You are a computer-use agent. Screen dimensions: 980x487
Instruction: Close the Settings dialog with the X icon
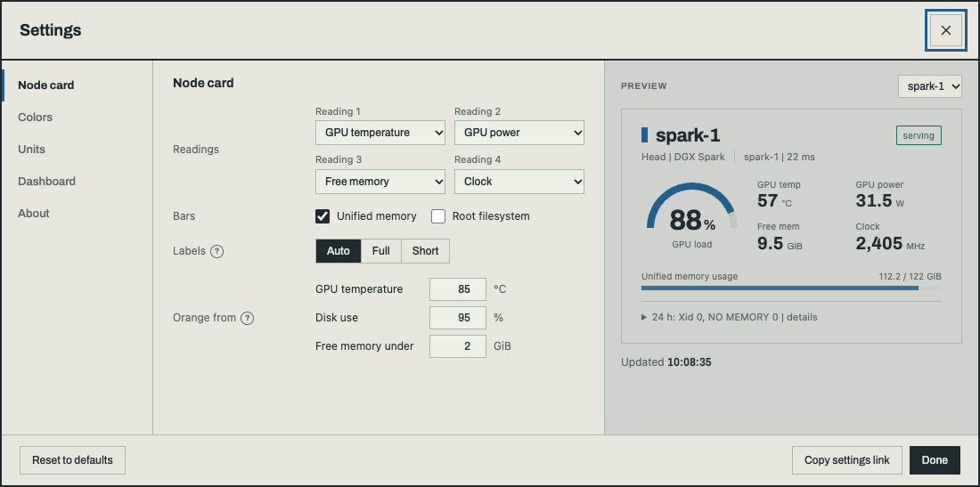pyautogui.click(x=945, y=30)
